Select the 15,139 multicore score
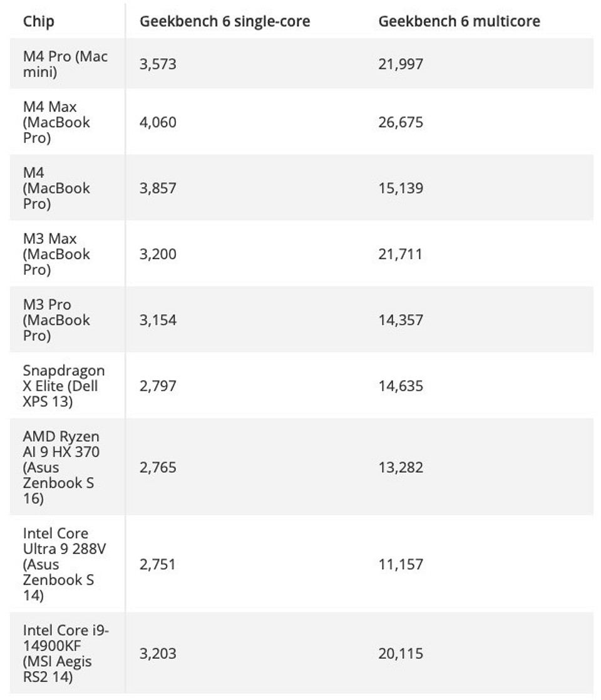This screenshot has height=700, width=601. (x=401, y=188)
